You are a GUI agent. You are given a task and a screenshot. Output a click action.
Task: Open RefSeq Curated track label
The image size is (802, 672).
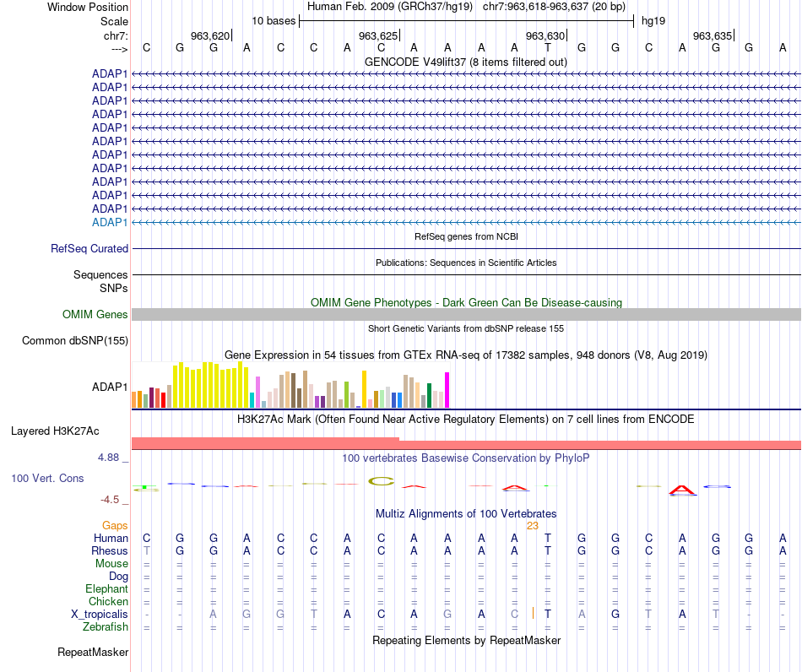pos(89,248)
